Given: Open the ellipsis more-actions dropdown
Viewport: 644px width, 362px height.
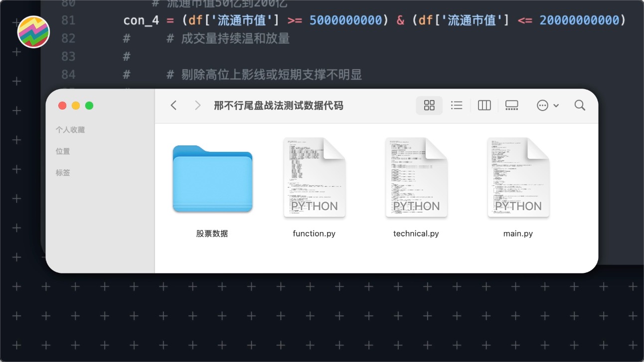Looking at the screenshot, I should 547,105.
